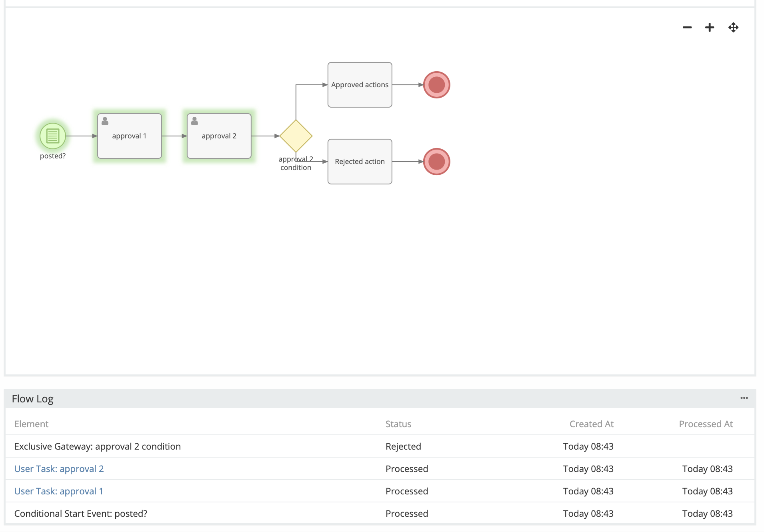Zoom in the diagram with plus icon
The image size is (764, 532).
[x=710, y=28]
